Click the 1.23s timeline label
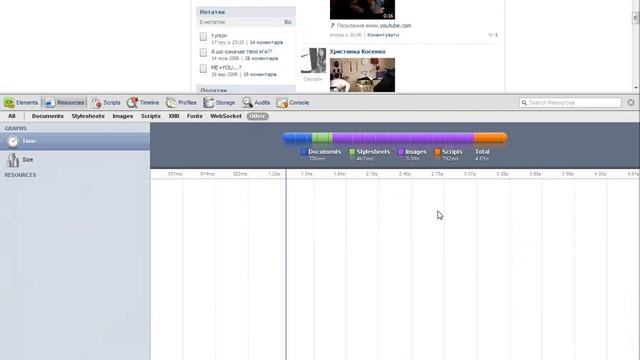 (274, 174)
